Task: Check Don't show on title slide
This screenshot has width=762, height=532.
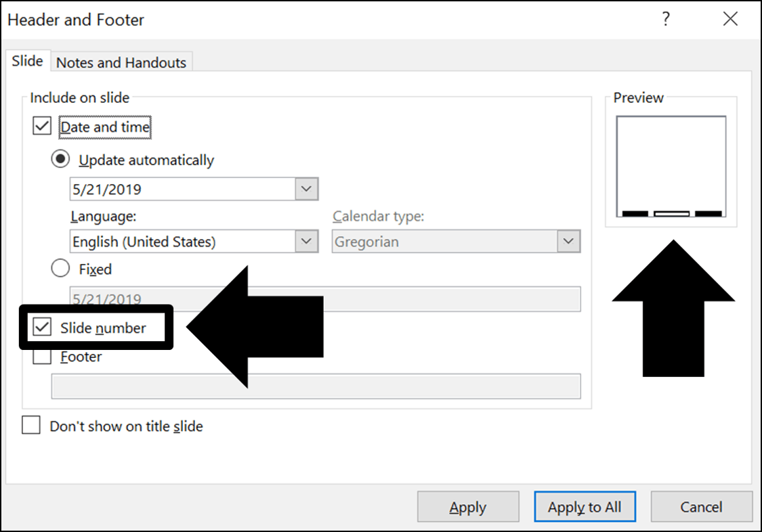Action: click(x=31, y=426)
